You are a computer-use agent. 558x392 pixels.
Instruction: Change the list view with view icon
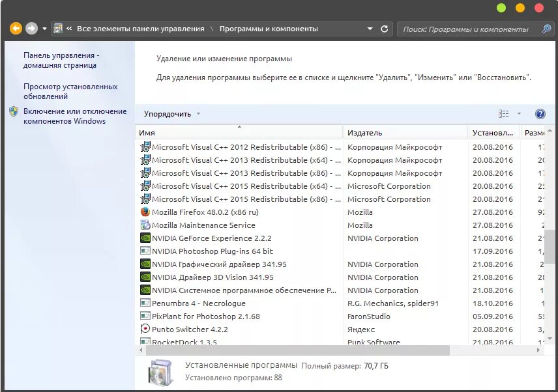pos(503,114)
